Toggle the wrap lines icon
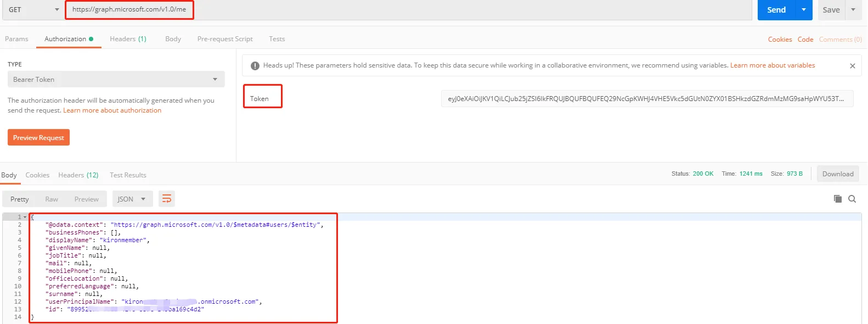Image resolution: width=868 pixels, height=324 pixels. [167, 199]
